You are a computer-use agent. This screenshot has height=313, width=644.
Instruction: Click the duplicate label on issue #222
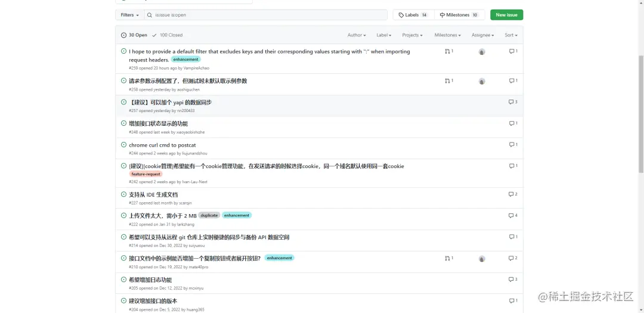(x=209, y=215)
